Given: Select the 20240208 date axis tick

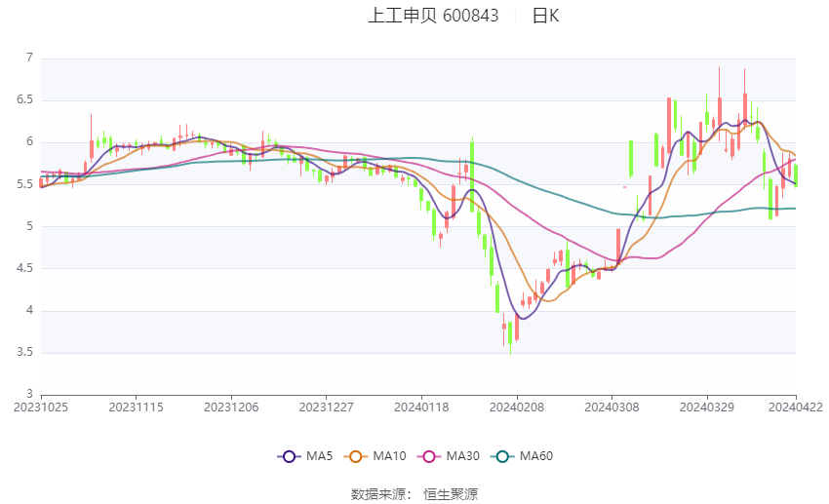Looking at the screenshot, I should point(517,407).
